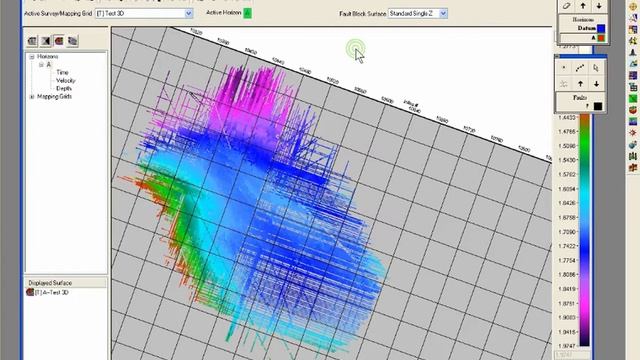Viewport: 640px width, 360px height.
Task: Select the pointer tool in Faults palette
Action: click(x=596, y=68)
